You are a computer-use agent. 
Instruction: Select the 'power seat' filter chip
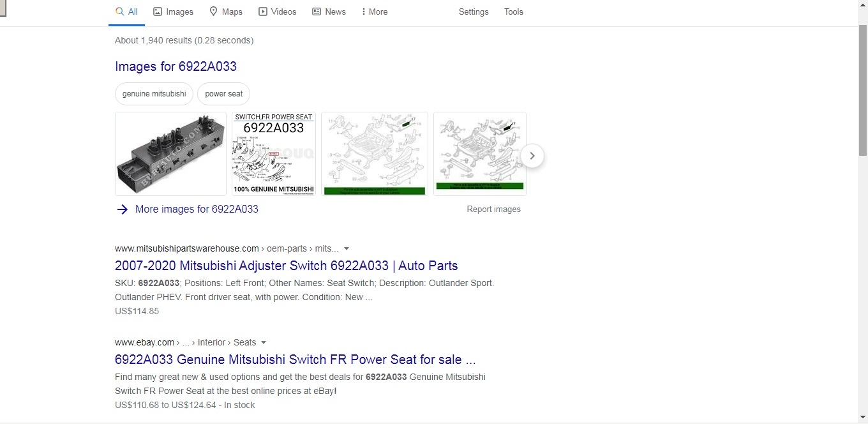click(x=223, y=93)
